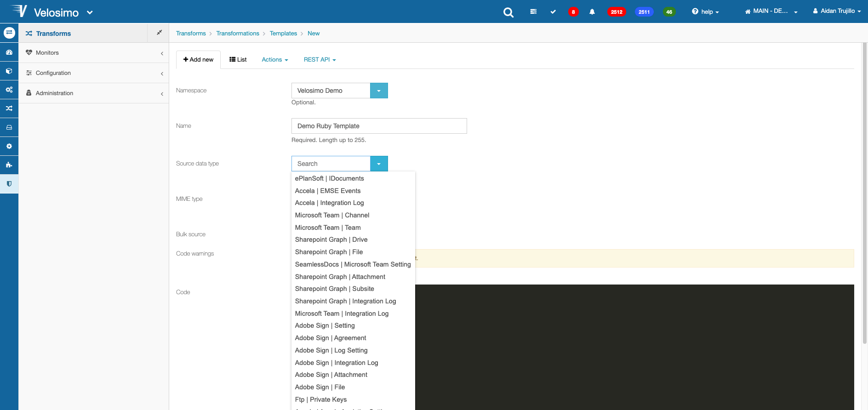Switch to the List tab
The width and height of the screenshot is (868, 410).
238,60
